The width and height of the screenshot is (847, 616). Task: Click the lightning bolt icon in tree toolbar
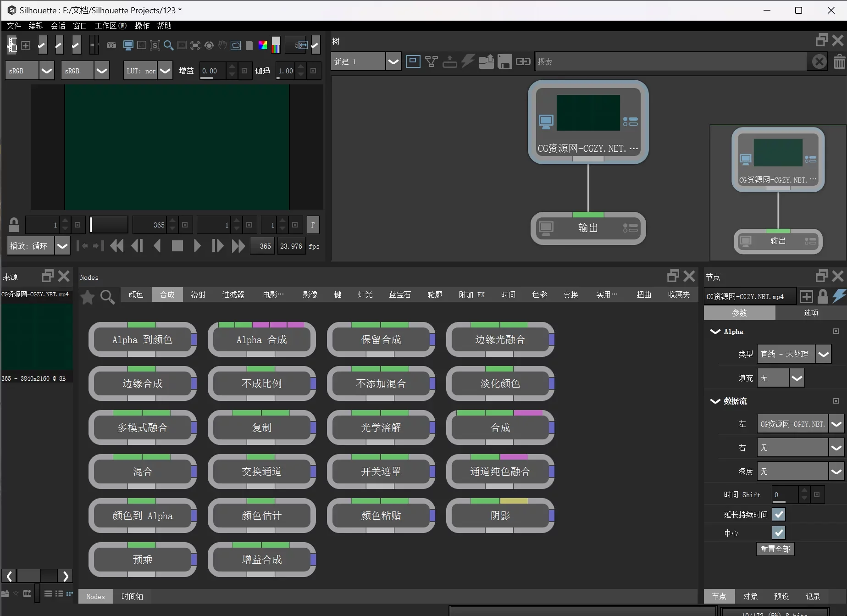click(468, 61)
